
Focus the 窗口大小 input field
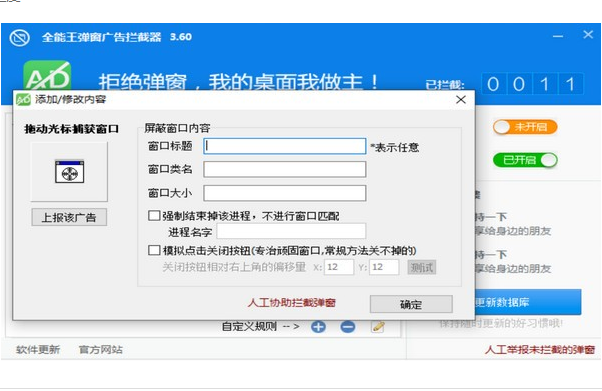coord(284,193)
